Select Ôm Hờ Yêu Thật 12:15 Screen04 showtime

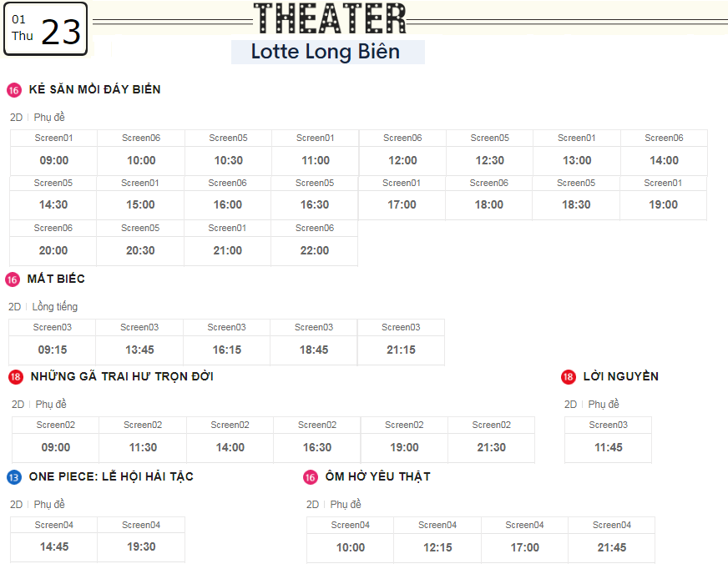point(437,540)
